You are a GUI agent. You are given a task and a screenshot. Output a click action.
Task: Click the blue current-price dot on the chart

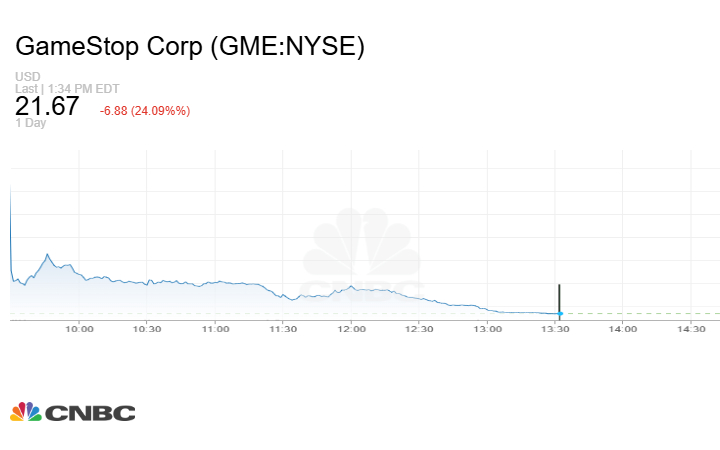click(559, 314)
